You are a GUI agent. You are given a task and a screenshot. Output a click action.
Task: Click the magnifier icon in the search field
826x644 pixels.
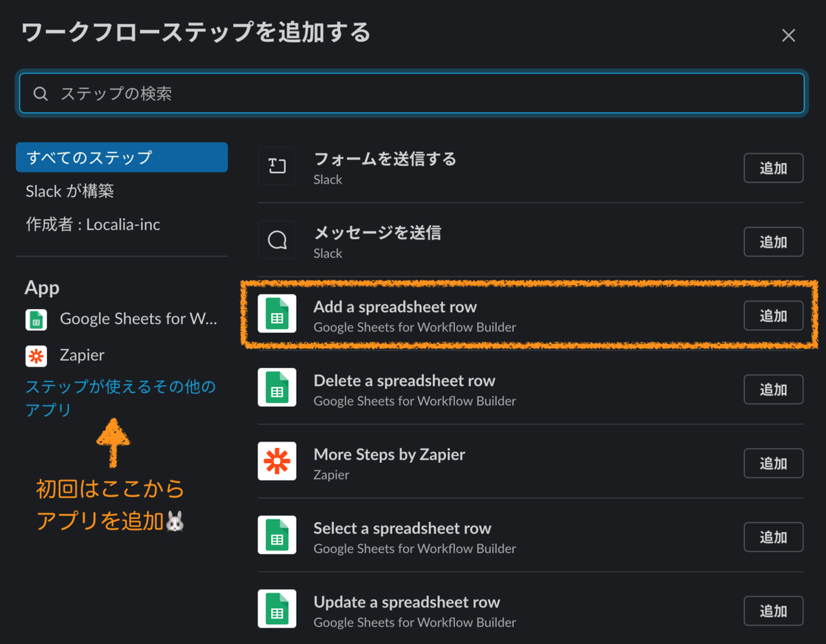point(41,94)
